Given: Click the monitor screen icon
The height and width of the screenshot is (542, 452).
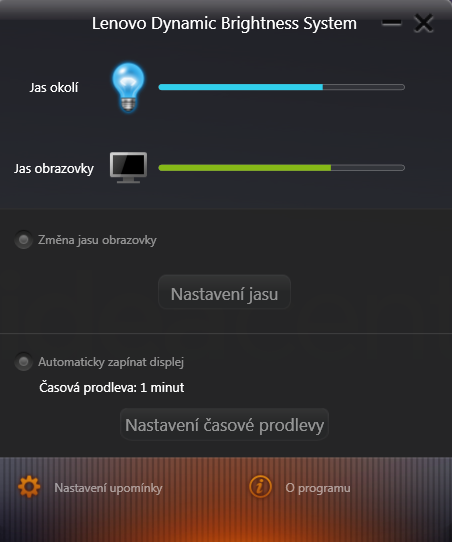Looking at the screenshot, I should 128,168.
